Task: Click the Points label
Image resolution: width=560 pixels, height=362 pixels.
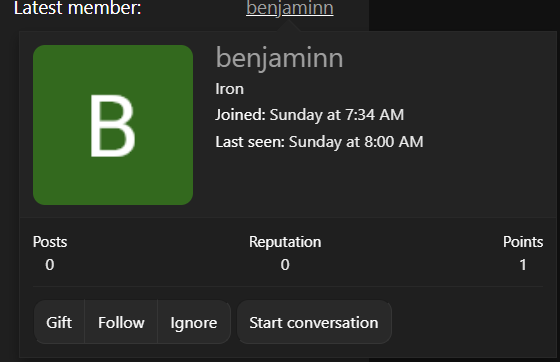Action: click(x=523, y=242)
